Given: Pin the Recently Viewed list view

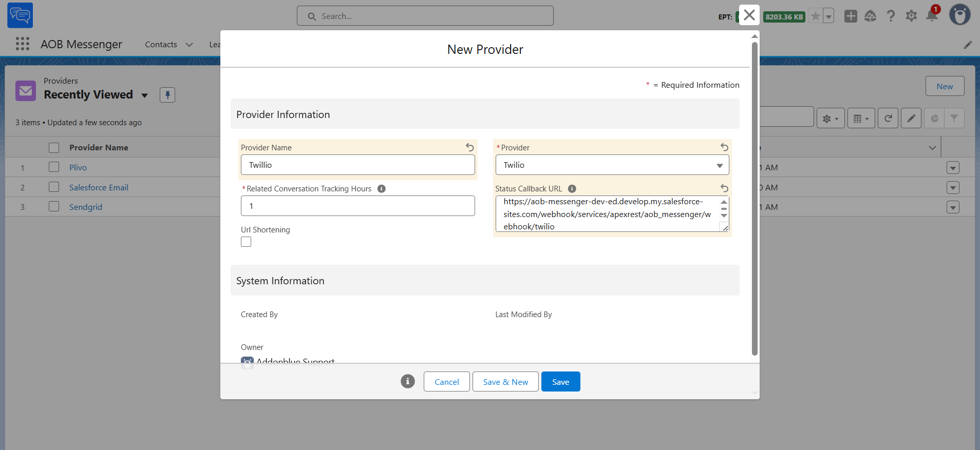Looking at the screenshot, I should pos(167,95).
